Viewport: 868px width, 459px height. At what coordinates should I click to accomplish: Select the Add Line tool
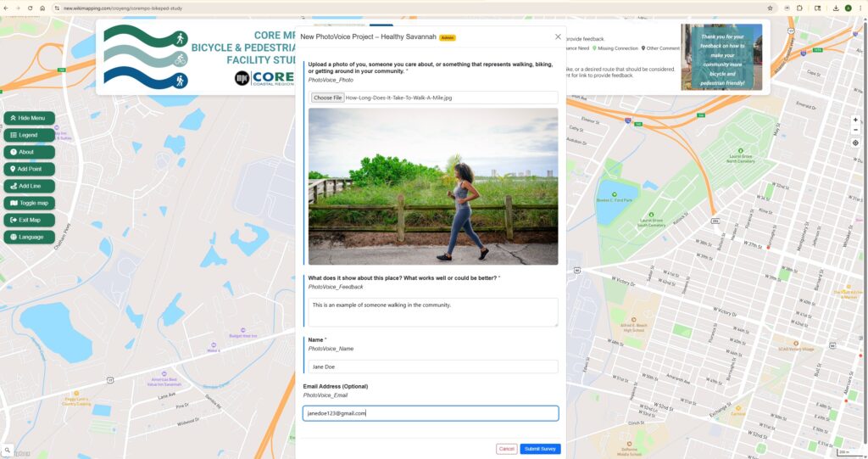pos(29,186)
